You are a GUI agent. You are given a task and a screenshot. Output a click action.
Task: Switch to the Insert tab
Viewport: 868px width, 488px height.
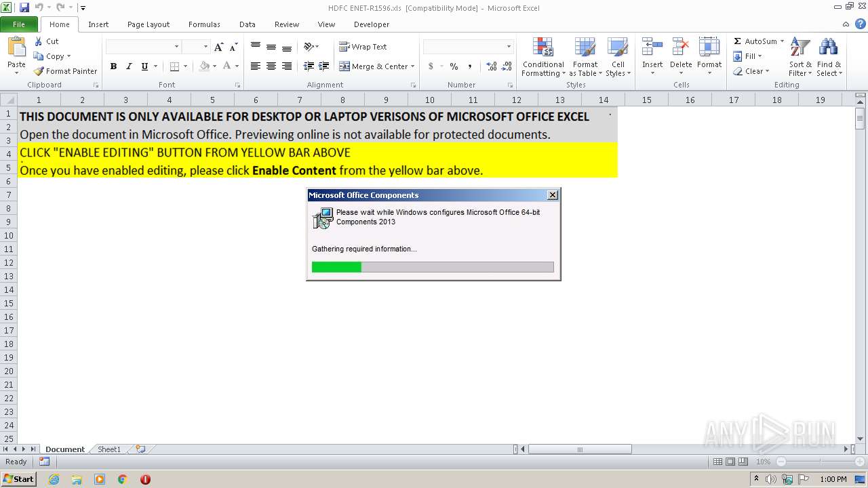pos(98,24)
